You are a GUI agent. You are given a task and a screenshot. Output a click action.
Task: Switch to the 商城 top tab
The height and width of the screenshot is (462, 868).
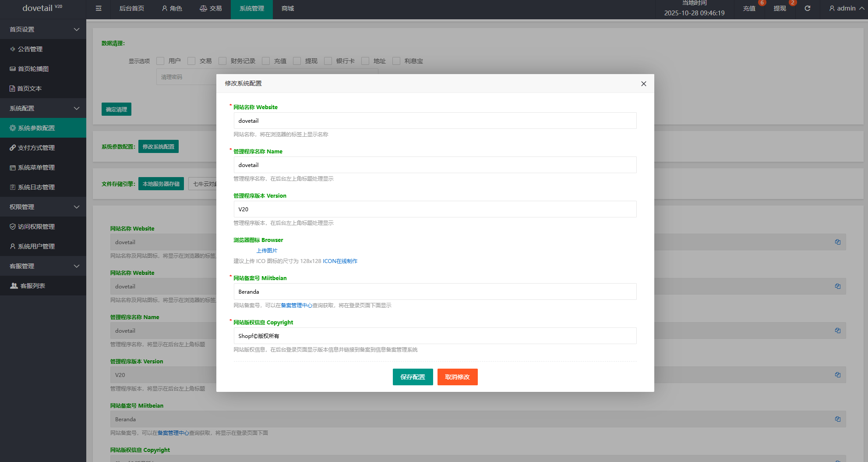(288, 8)
